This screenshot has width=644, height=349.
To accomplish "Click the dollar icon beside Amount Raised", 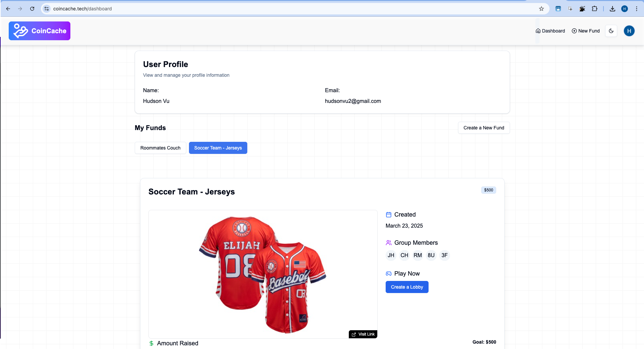I will 151,343.
